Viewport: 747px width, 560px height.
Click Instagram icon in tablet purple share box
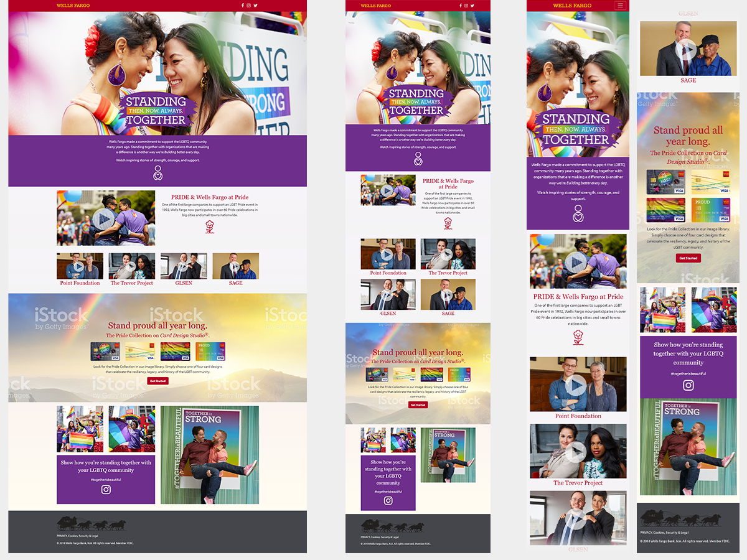point(388,500)
